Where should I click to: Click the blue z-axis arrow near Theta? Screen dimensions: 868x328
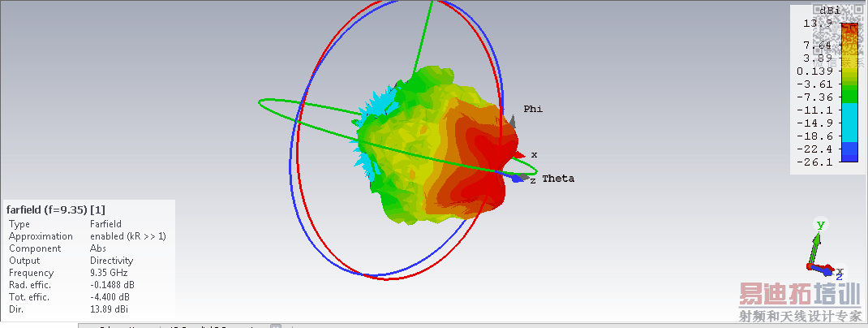[518, 179]
